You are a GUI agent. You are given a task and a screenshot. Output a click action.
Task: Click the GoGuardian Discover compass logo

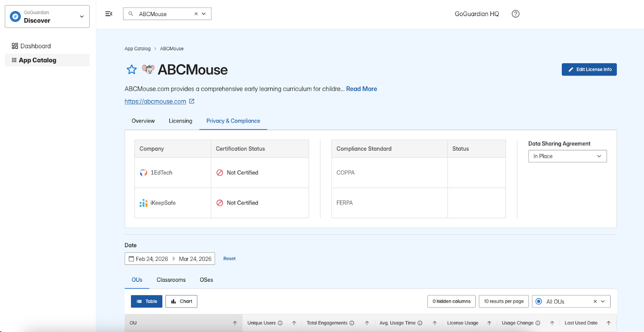(x=15, y=16)
